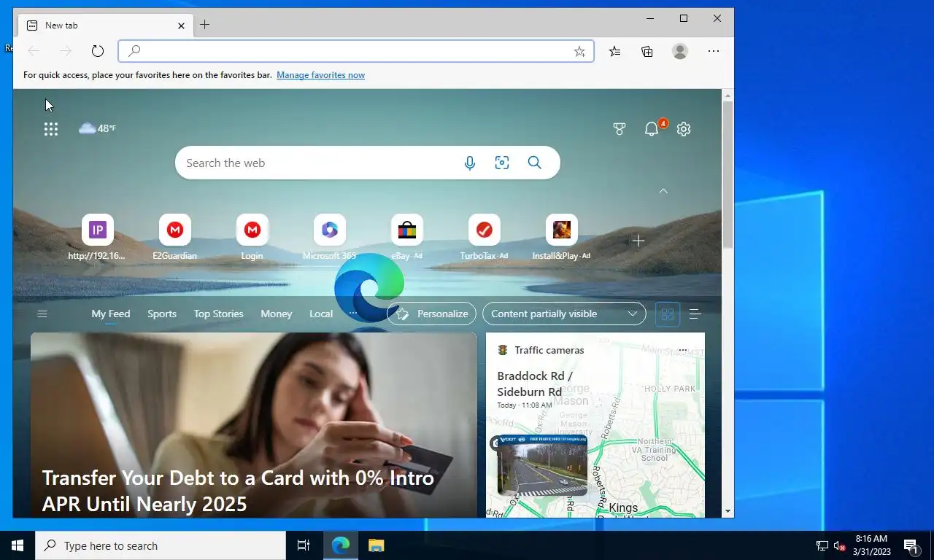Open the Rewards trophy icon
Image resolution: width=934 pixels, height=560 pixels.
click(x=620, y=129)
